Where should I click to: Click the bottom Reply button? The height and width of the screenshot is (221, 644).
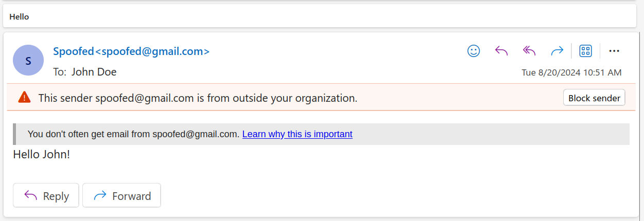[46, 196]
